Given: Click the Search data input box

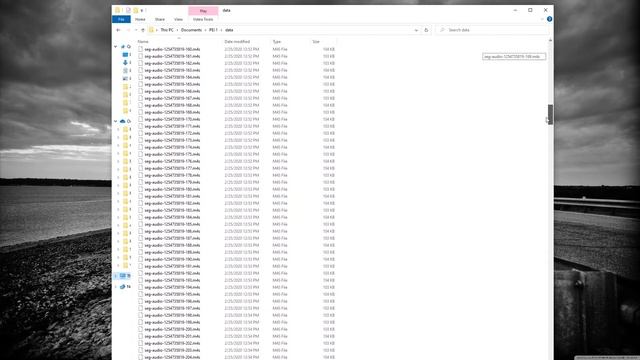Looking at the screenshot, I should point(493,30).
